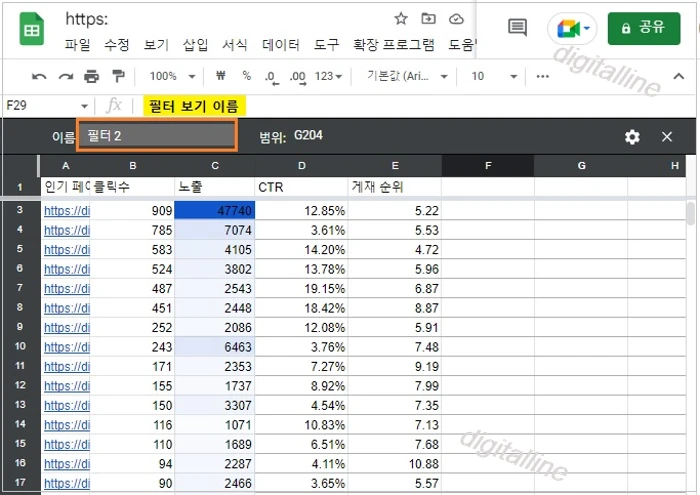Select cell with value 19.15%
The height and width of the screenshot is (495, 700).
click(301, 289)
